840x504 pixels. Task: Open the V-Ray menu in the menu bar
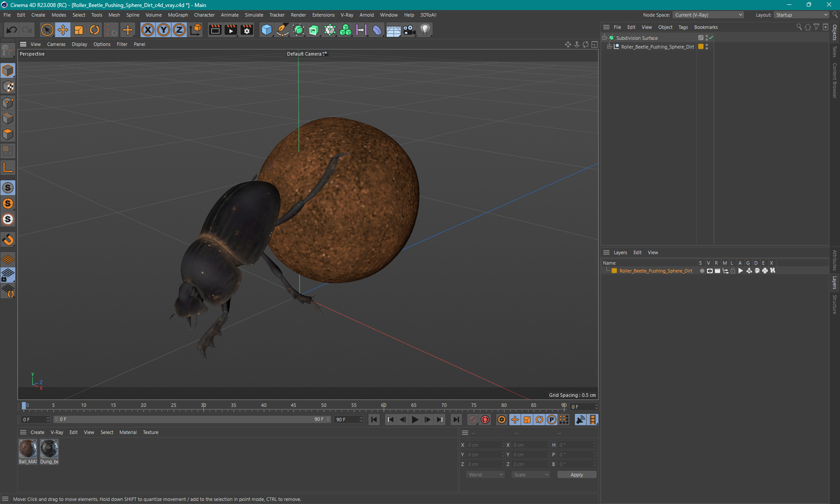pos(347,15)
